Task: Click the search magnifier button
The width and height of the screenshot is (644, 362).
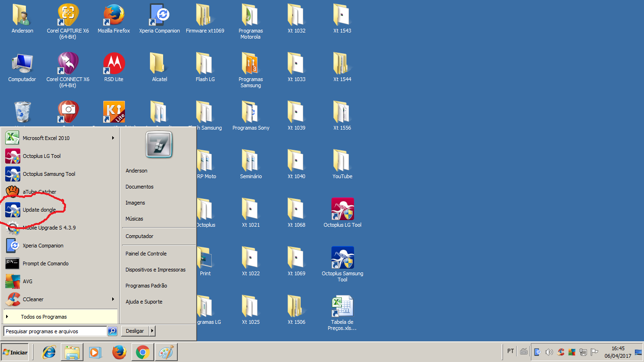Action: pos(112,331)
